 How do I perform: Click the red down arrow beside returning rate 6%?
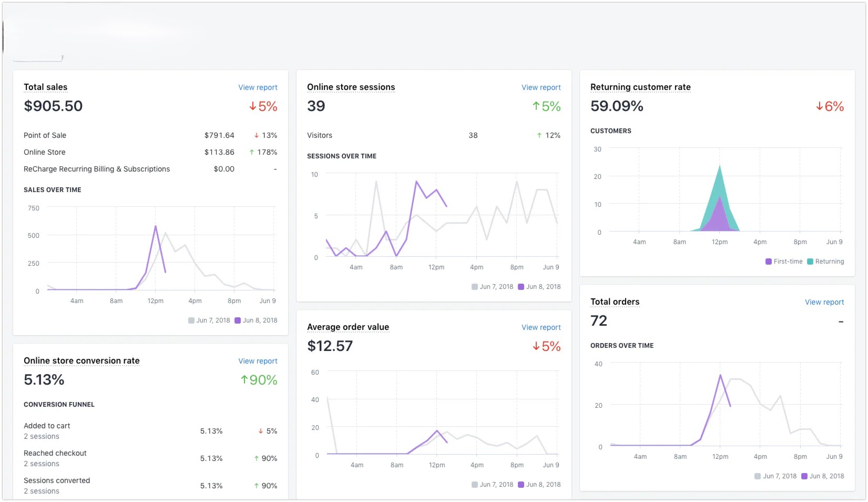[x=819, y=106]
